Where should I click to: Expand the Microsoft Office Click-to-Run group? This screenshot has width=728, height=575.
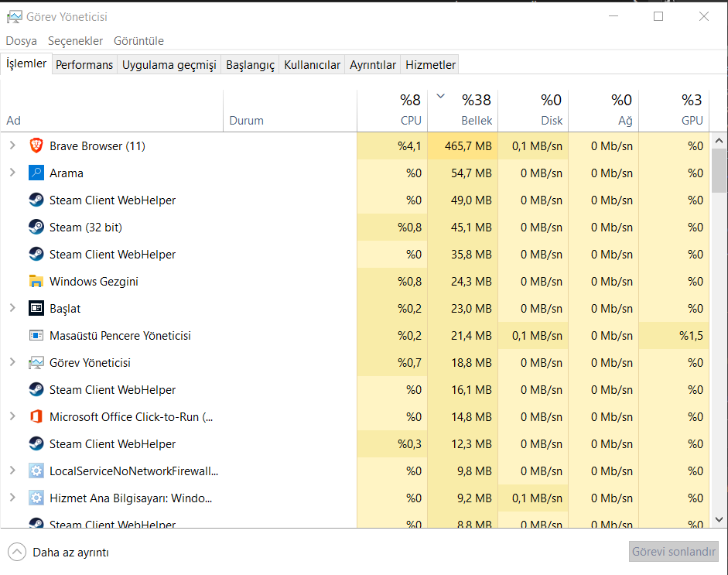coord(12,416)
